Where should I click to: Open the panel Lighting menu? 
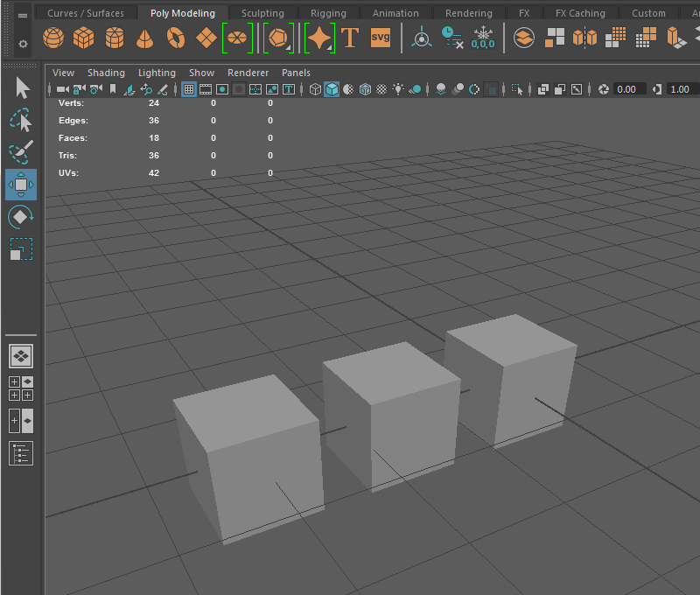157,73
